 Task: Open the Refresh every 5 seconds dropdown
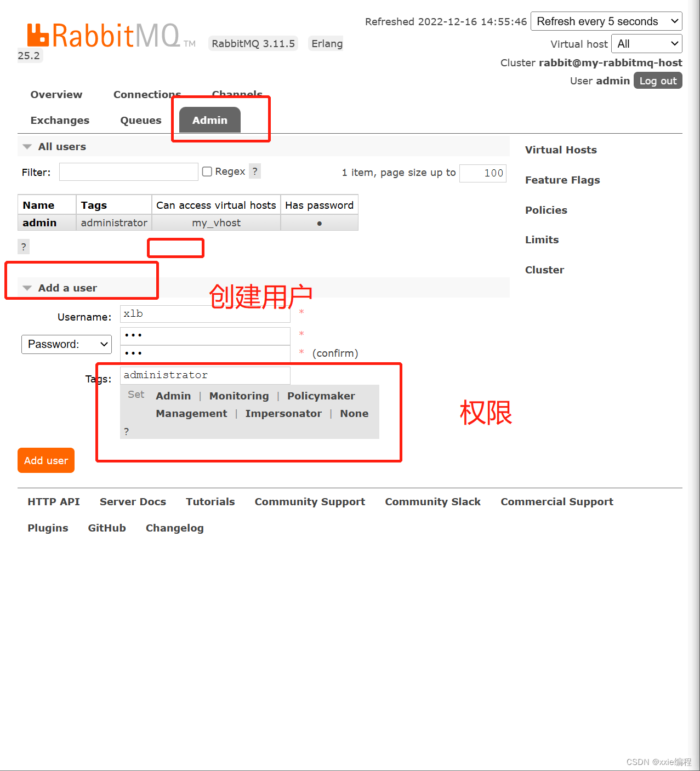606,21
